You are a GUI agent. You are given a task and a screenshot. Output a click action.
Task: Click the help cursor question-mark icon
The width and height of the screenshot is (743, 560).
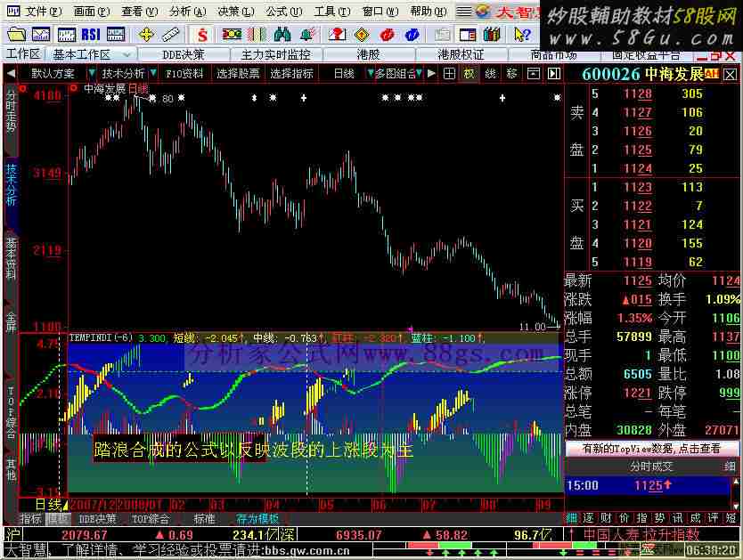point(522,34)
